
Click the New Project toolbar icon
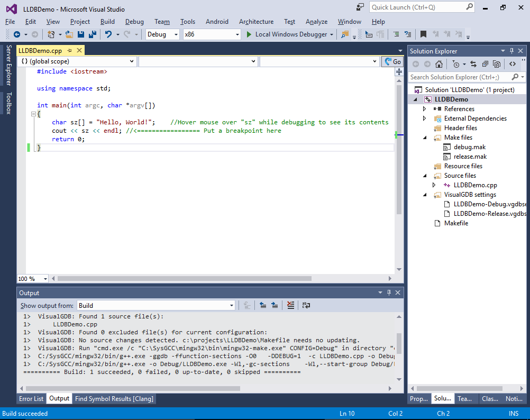point(51,34)
